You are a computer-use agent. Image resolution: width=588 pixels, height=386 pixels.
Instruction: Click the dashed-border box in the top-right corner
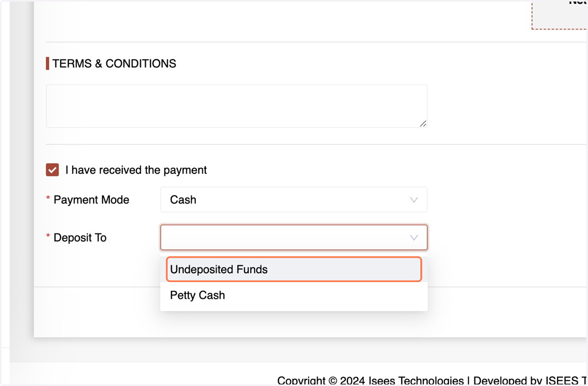pyautogui.click(x=560, y=15)
